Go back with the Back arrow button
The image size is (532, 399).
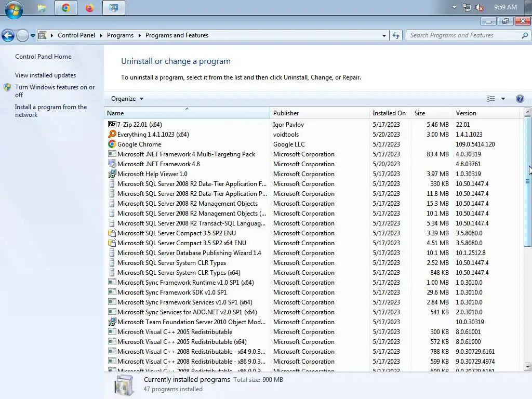[x=8, y=35]
